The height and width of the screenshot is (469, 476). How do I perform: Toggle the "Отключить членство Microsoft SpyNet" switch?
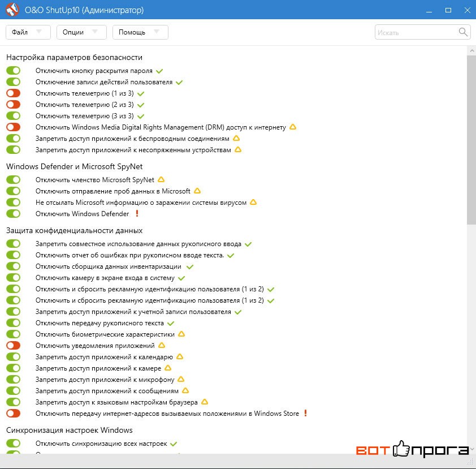13,179
